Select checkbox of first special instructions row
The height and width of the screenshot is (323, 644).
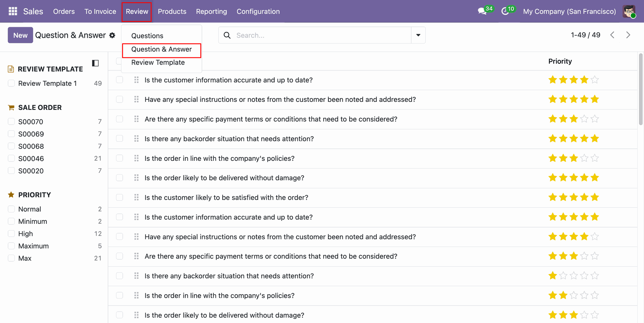(119, 99)
